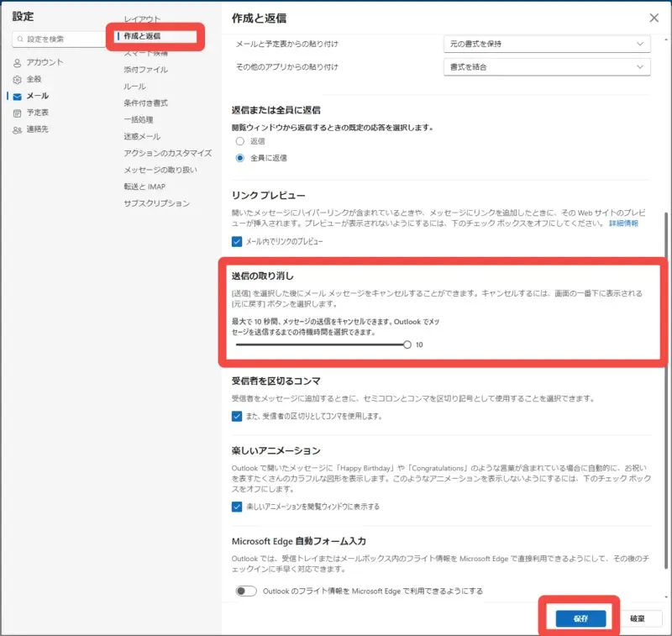The image size is (672, 636).
Task: Click the 予定表 calendar icon
Action: click(x=17, y=113)
